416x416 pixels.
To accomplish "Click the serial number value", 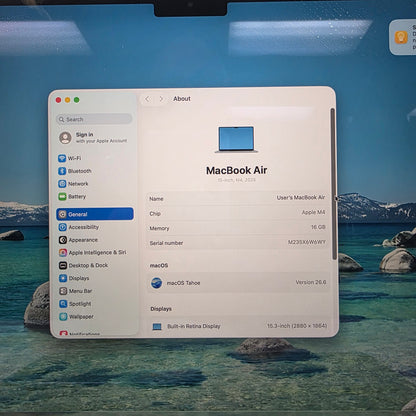I will (x=307, y=242).
